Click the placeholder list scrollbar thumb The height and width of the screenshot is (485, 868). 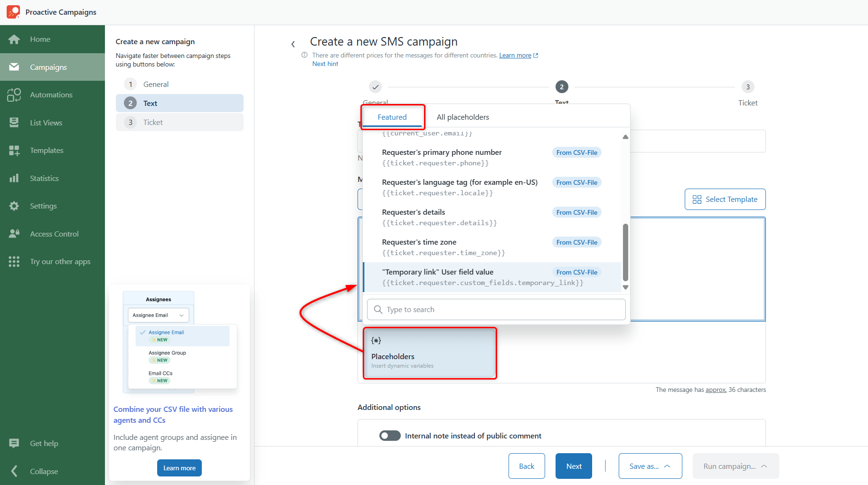(x=625, y=252)
